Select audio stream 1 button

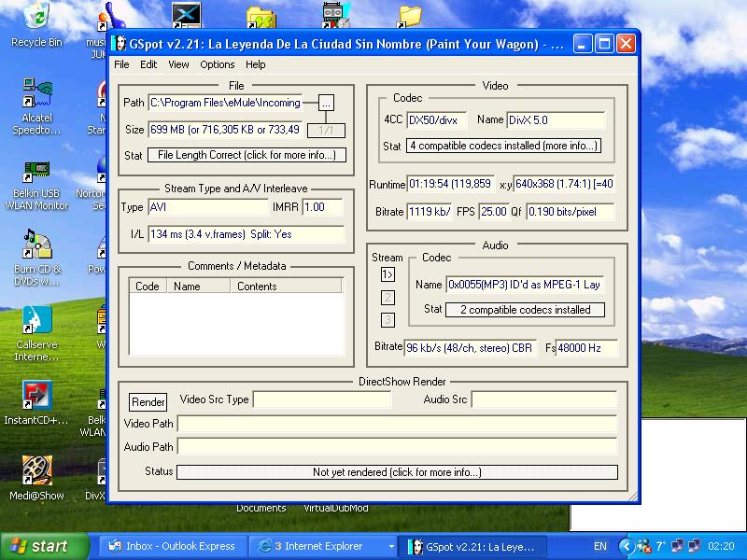(x=388, y=274)
